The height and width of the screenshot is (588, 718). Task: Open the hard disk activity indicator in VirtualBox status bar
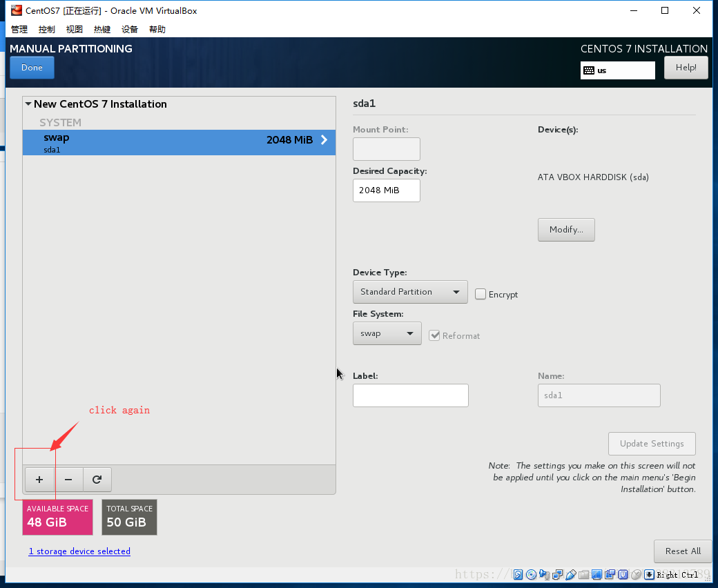point(518,575)
